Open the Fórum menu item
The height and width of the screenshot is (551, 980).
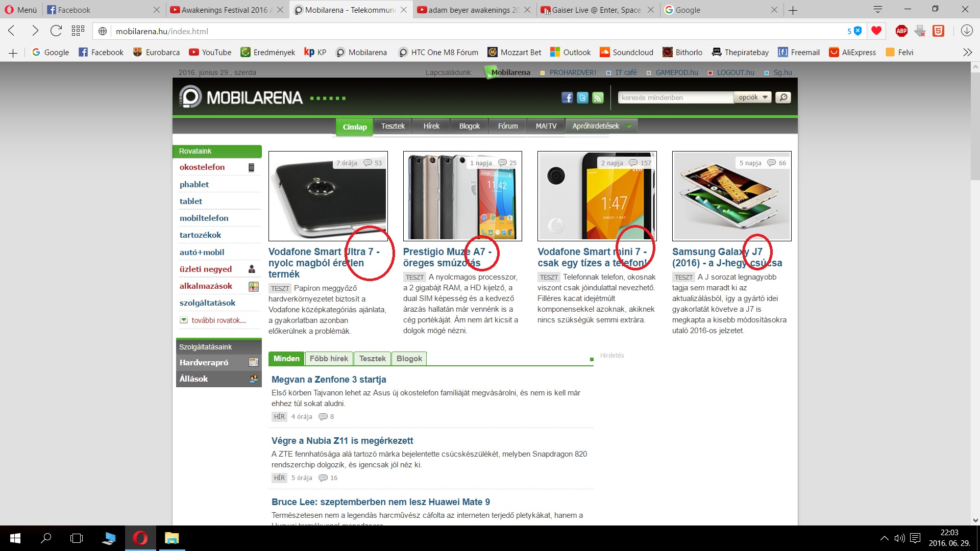[x=507, y=126]
